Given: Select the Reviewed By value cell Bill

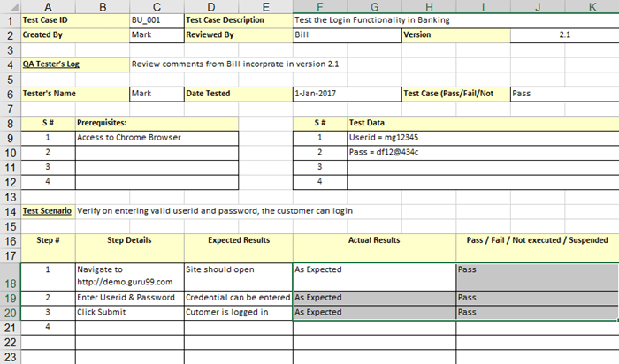Looking at the screenshot, I should pos(346,35).
